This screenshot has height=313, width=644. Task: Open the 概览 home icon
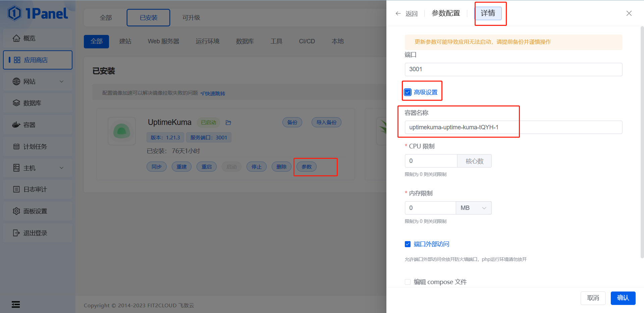[x=16, y=38]
